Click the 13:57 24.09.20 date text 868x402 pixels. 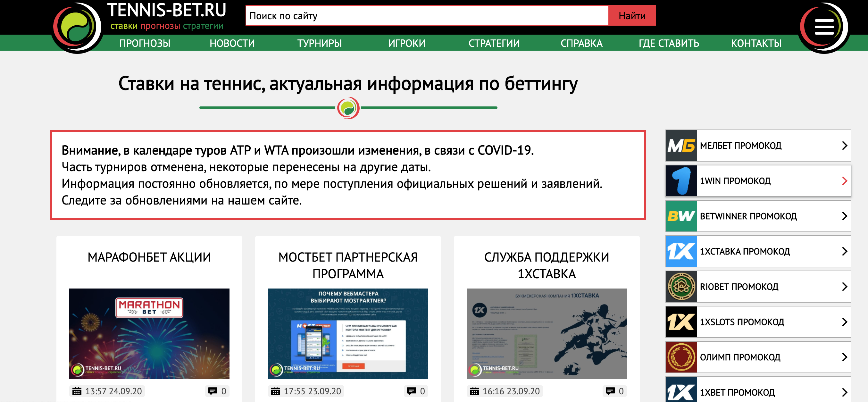click(113, 391)
